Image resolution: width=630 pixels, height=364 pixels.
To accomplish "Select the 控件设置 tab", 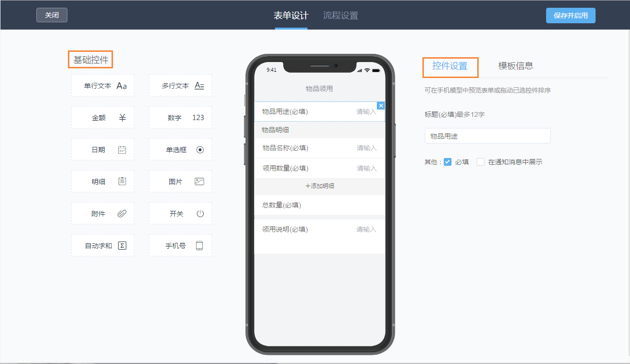I will [x=450, y=67].
